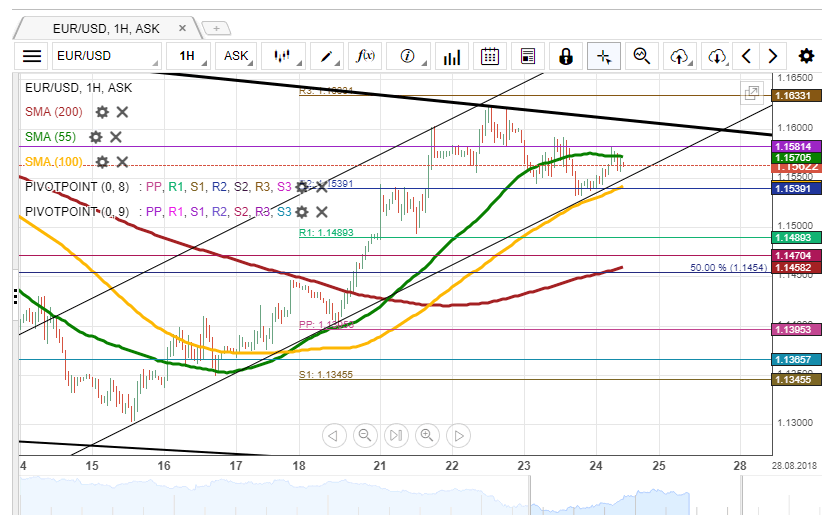Jump to latest with skip-to-end button

point(396,435)
